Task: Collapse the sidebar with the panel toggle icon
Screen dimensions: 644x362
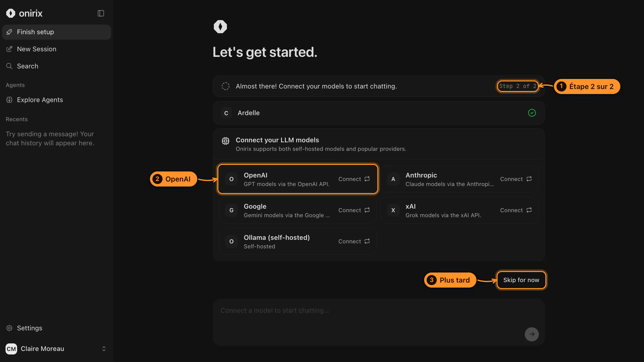Action: pos(101,13)
